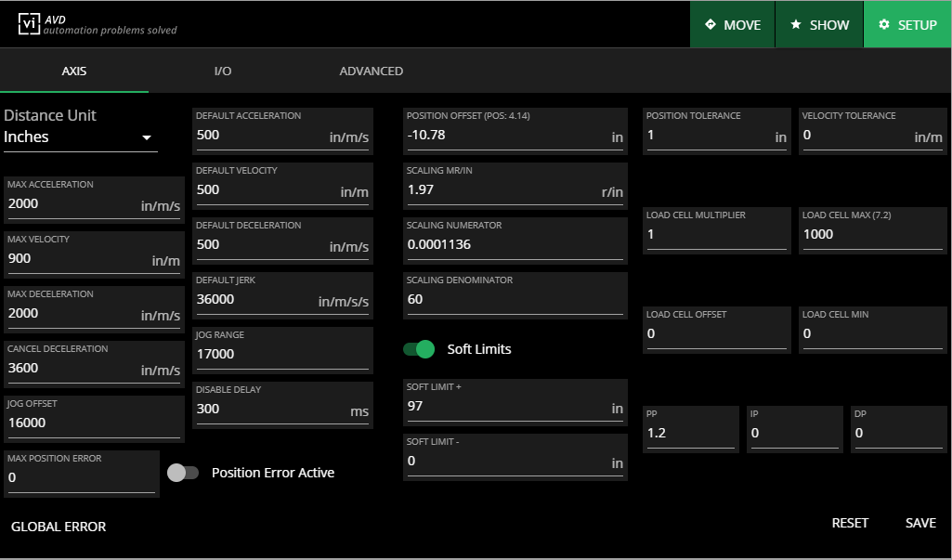Click the SHOW star icon
Image resolution: width=952 pixels, height=560 pixels.
pos(795,24)
